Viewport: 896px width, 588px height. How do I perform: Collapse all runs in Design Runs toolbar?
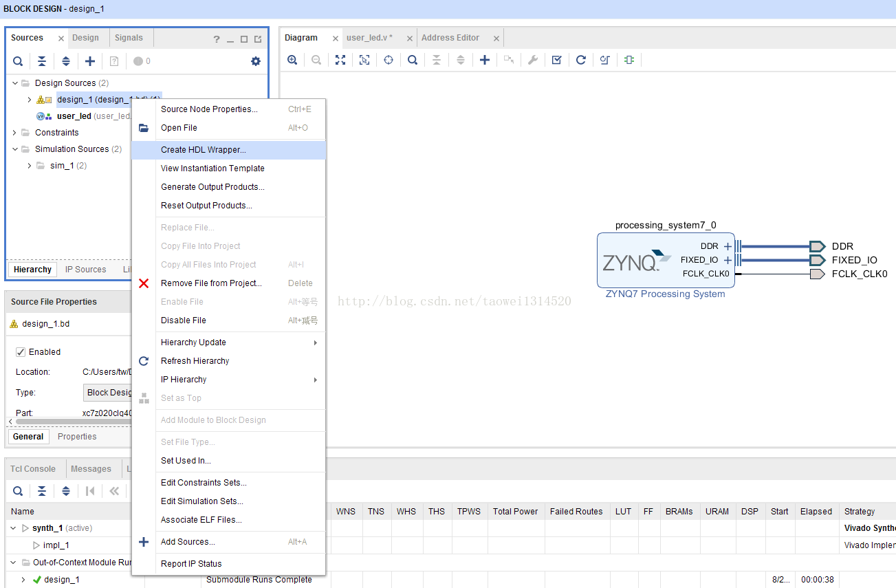point(42,491)
